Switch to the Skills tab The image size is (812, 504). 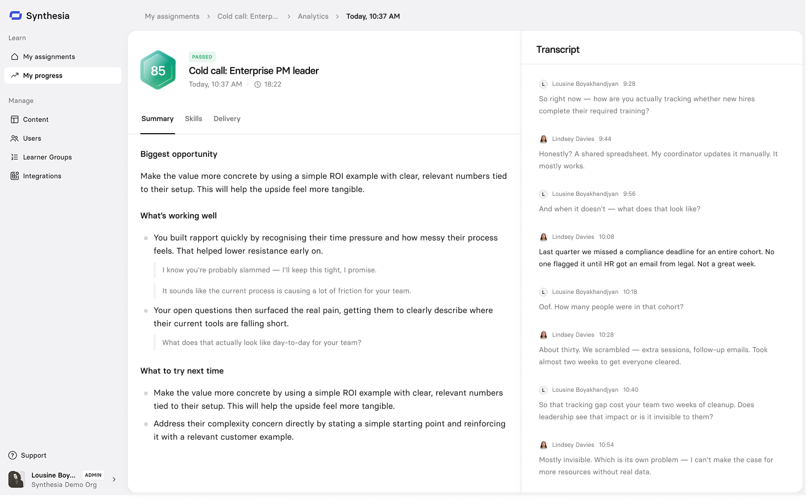pos(194,119)
